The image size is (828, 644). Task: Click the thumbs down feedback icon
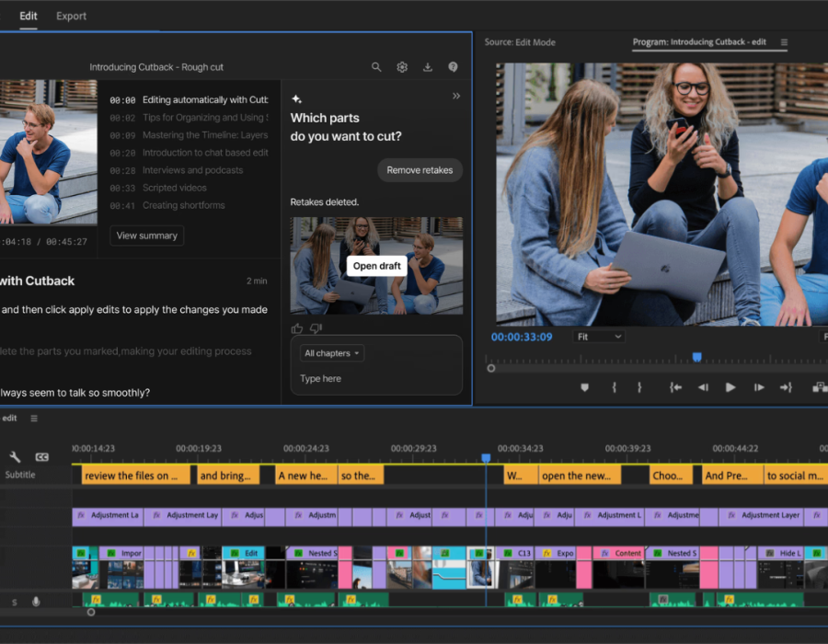316,328
